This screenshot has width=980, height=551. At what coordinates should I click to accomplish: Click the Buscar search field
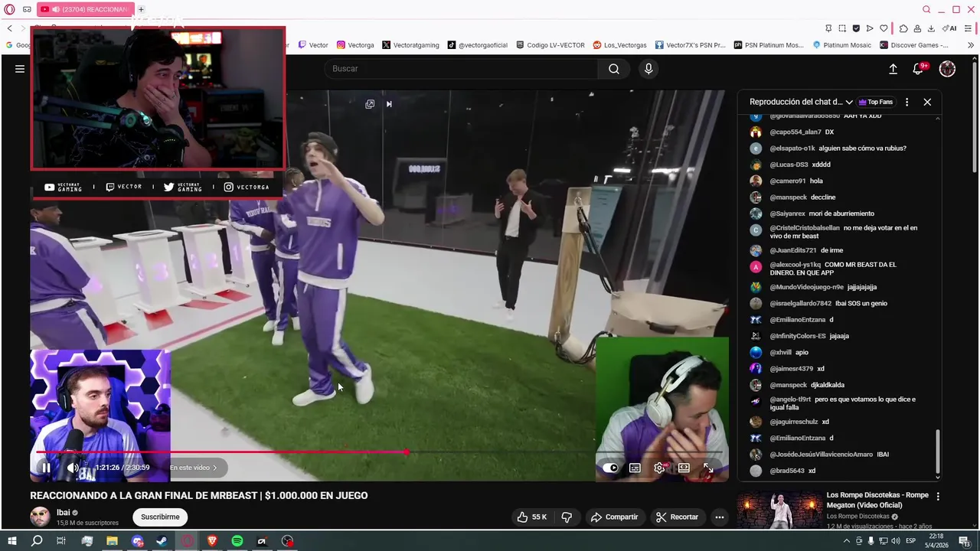point(462,69)
